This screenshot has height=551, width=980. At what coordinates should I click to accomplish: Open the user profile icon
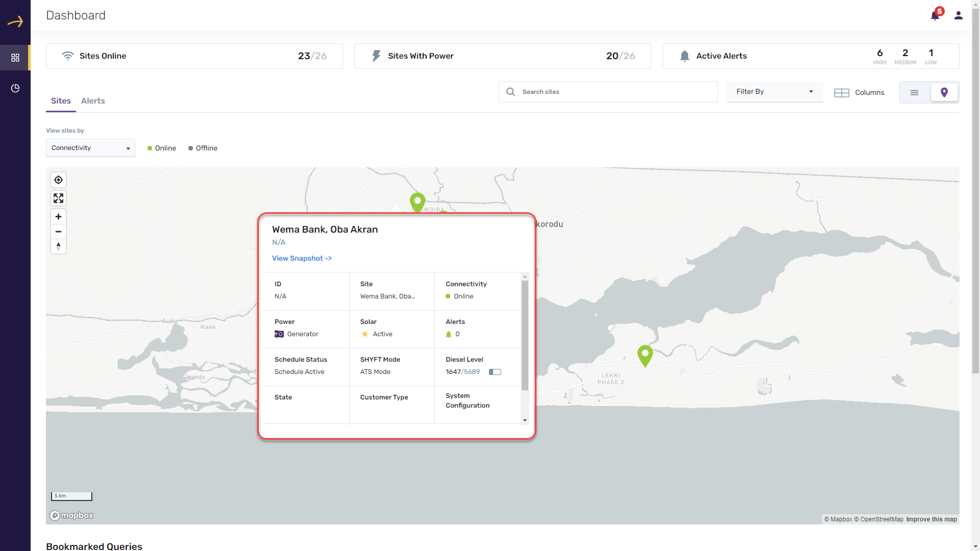[x=959, y=15]
